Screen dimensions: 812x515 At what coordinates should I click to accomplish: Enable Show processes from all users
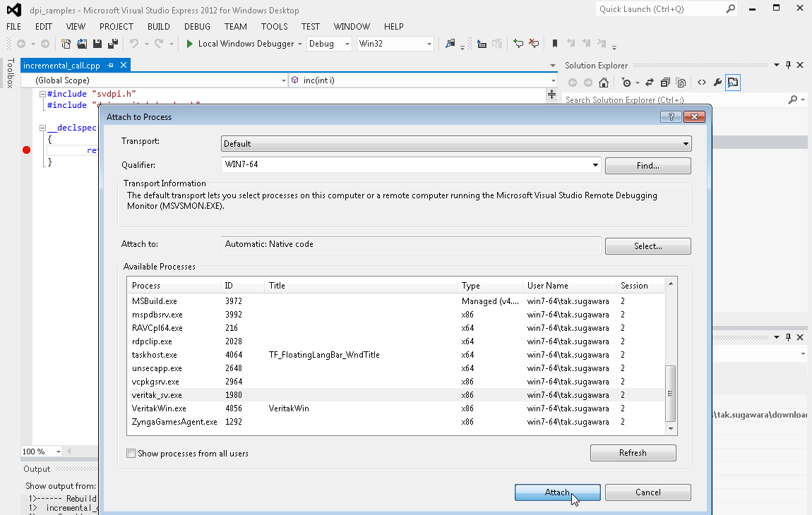tap(131, 454)
